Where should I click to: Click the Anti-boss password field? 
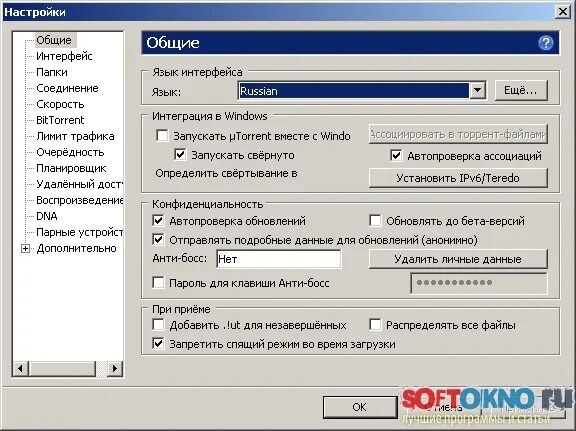pos(479,283)
